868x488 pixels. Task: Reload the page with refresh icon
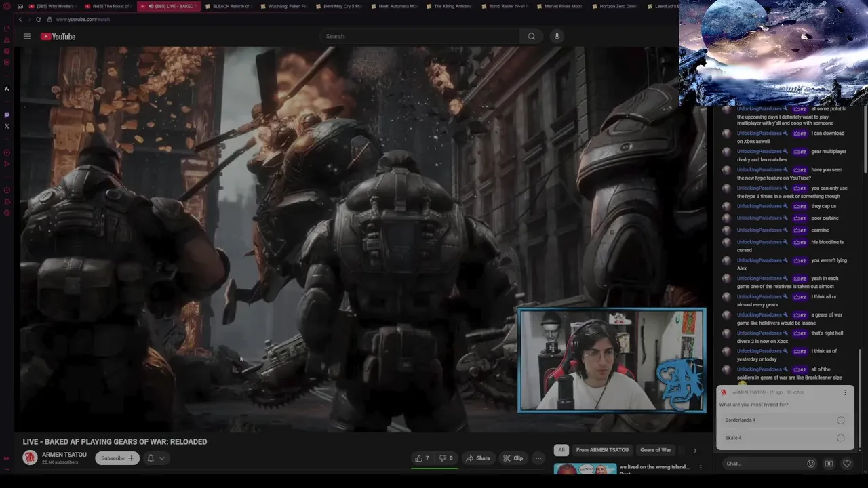[38, 20]
